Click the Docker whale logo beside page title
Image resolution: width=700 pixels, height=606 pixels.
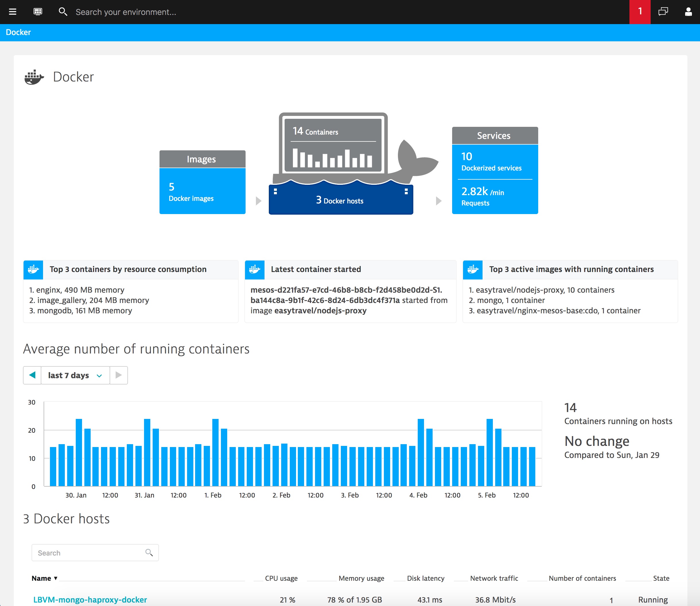(34, 77)
